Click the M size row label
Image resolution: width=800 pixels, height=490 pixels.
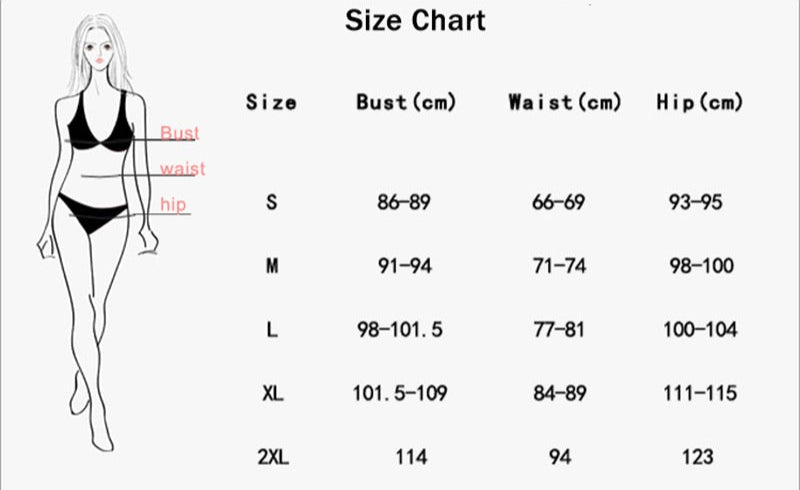[271, 266]
